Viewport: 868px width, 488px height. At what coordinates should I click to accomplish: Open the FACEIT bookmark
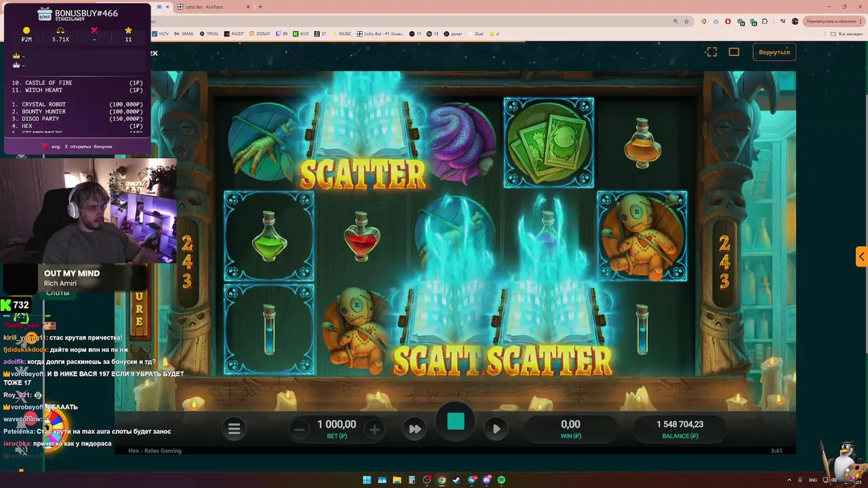point(235,33)
